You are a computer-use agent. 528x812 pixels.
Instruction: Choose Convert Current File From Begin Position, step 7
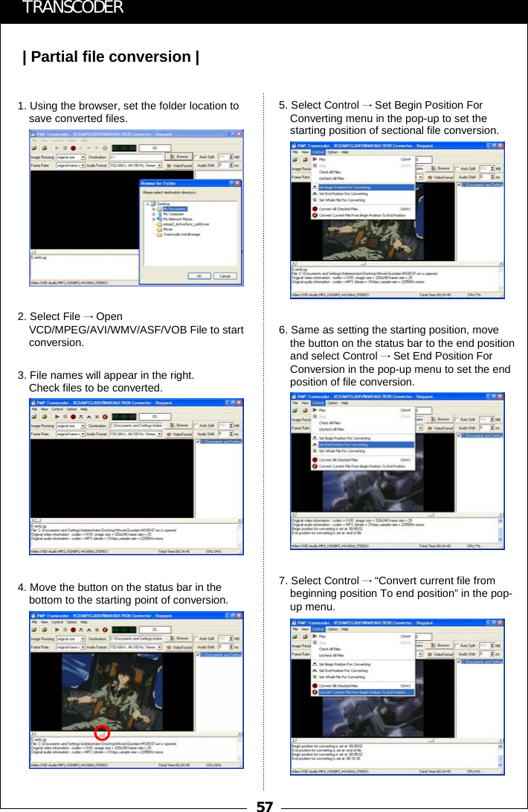click(363, 692)
